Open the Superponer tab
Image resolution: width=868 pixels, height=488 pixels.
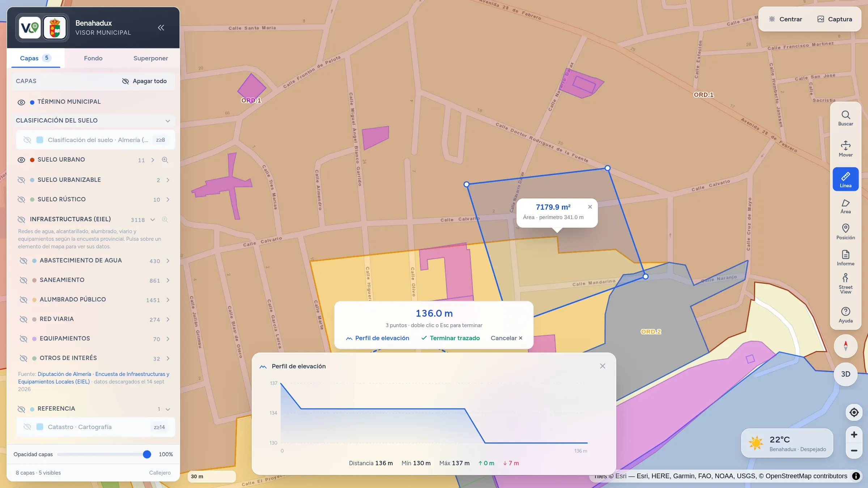click(x=151, y=58)
